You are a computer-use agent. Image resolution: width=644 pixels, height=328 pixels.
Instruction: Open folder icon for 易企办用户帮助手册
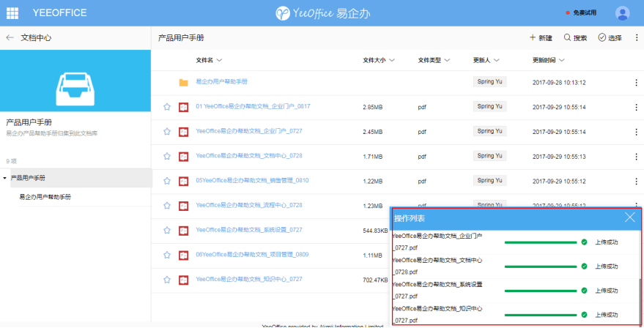tap(184, 83)
